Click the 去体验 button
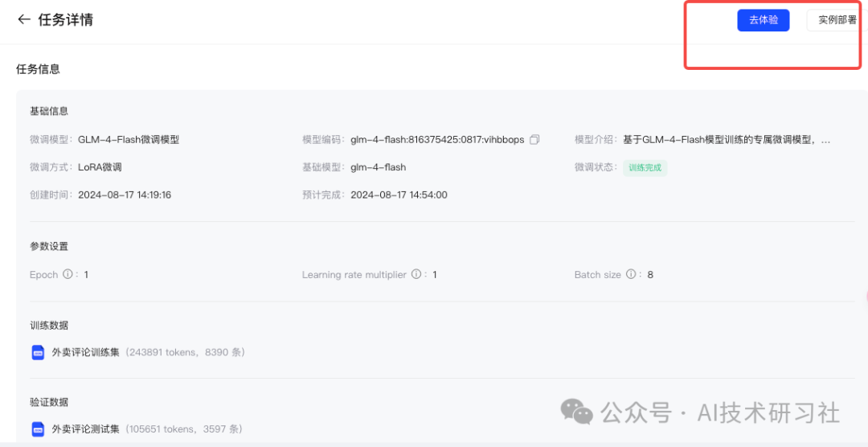This screenshot has height=447, width=868. tap(764, 20)
